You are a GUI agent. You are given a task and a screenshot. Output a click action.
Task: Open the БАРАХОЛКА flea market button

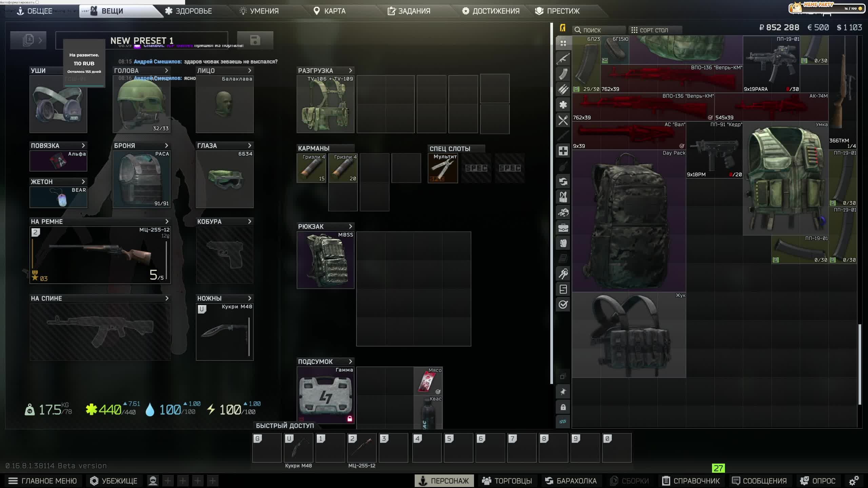pyautogui.click(x=571, y=481)
